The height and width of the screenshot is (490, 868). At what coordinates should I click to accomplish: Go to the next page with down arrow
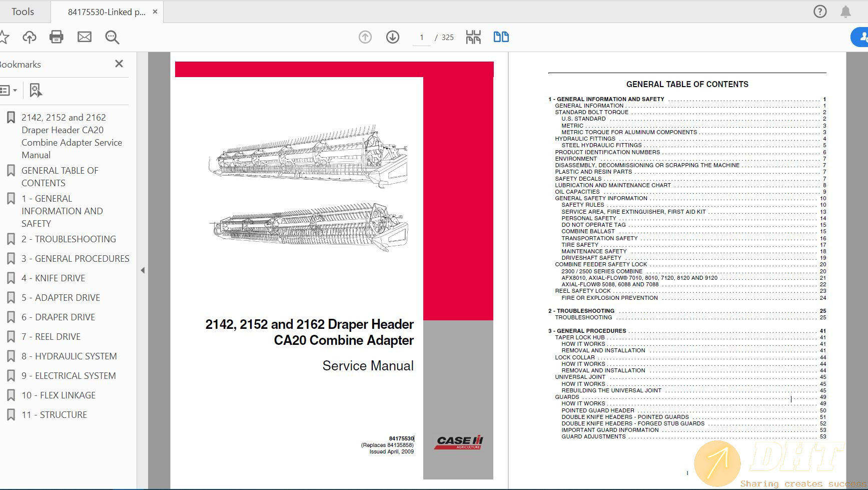coord(393,37)
